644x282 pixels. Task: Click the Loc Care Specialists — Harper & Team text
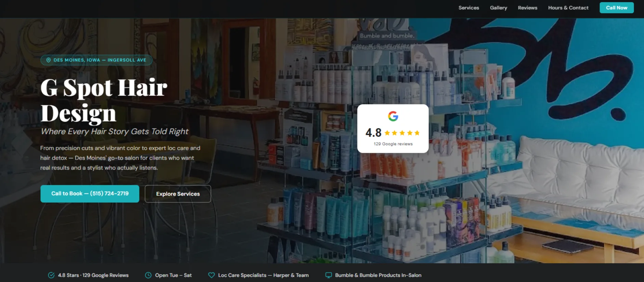click(263, 275)
